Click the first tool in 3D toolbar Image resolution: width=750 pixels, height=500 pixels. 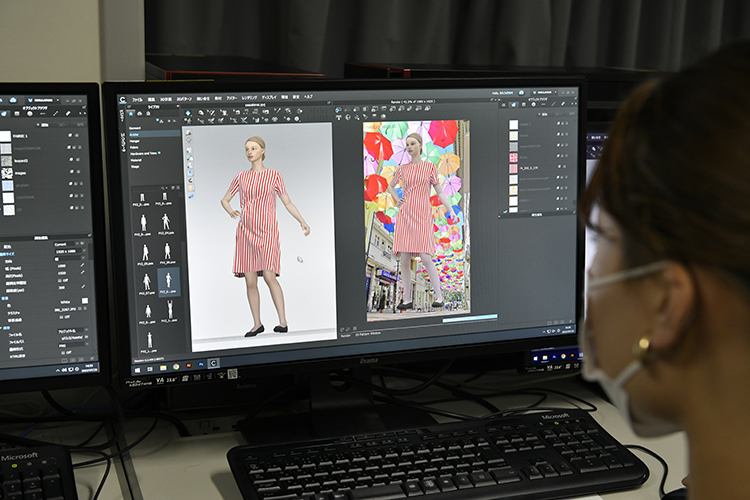point(188,114)
